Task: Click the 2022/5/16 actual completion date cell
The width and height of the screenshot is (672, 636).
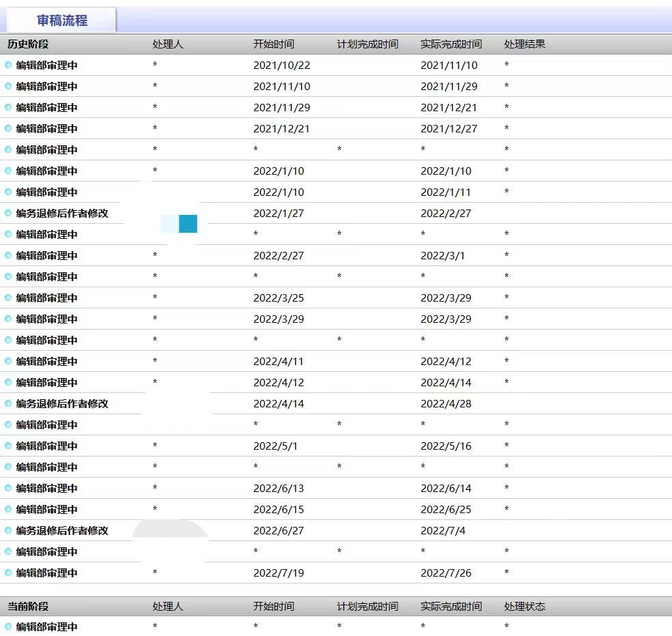Action: point(446,446)
